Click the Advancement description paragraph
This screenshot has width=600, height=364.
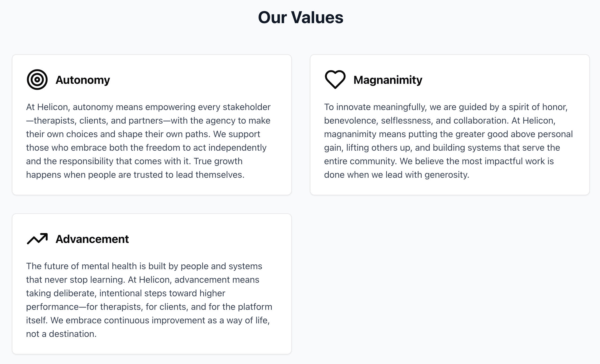click(149, 300)
